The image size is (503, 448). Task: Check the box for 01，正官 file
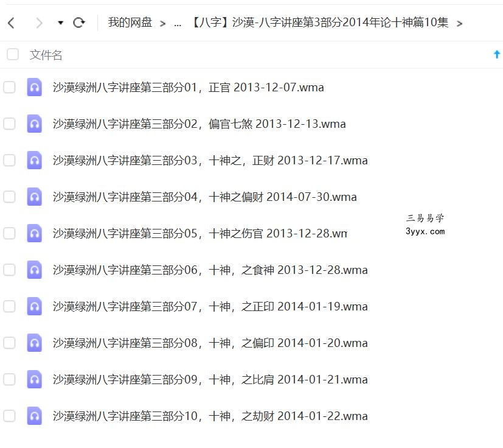coord(9,87)
